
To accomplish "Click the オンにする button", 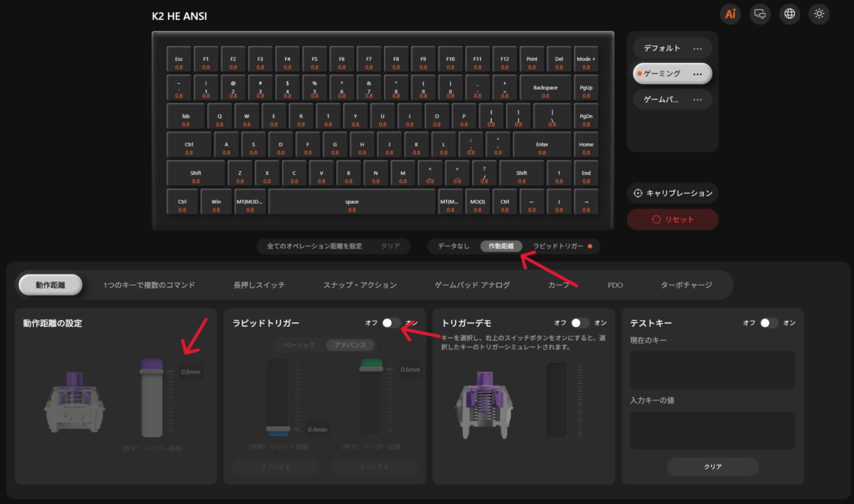I will click(x=374, y=467).
